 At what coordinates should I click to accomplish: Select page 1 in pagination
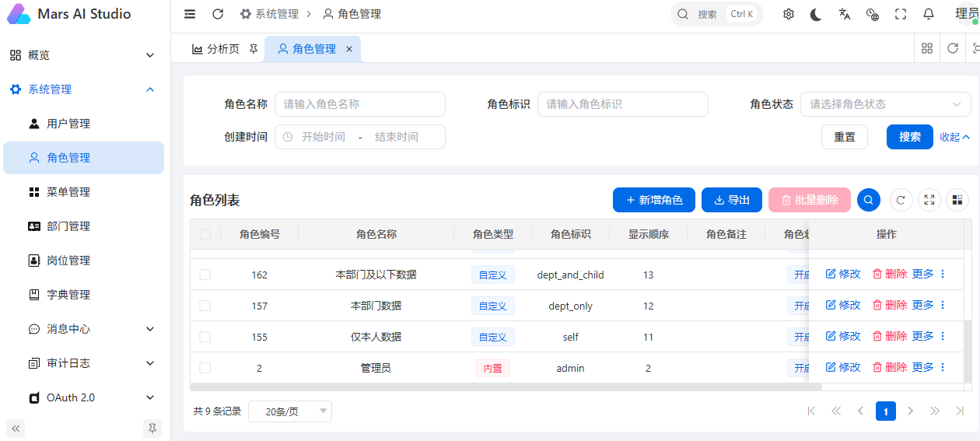click(886, 411)
